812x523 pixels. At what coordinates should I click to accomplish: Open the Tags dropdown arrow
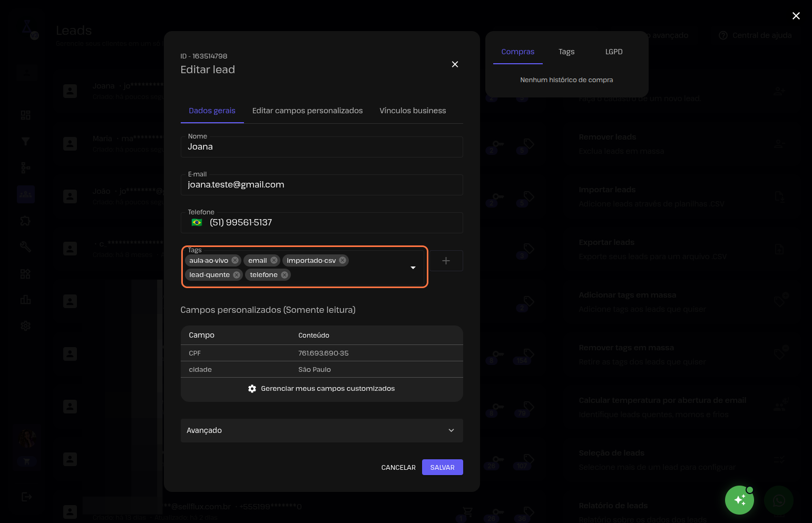[x=413, y=268]
